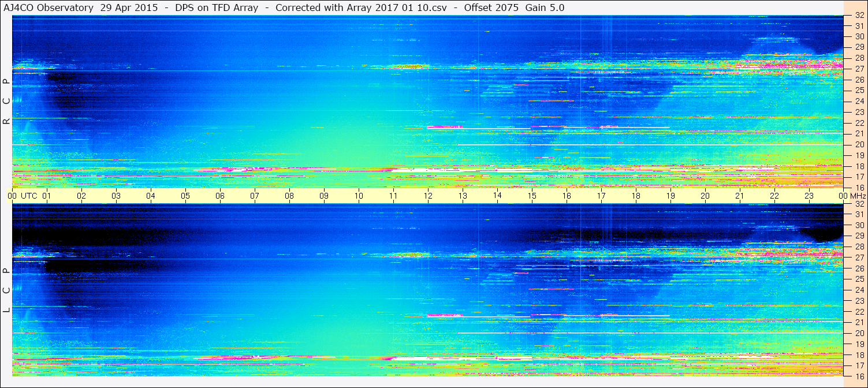Image resolution: width=868 pixels, height=388 pixels.
Task: Select the 18 hour time marker
Action: (x=636, y=196)
